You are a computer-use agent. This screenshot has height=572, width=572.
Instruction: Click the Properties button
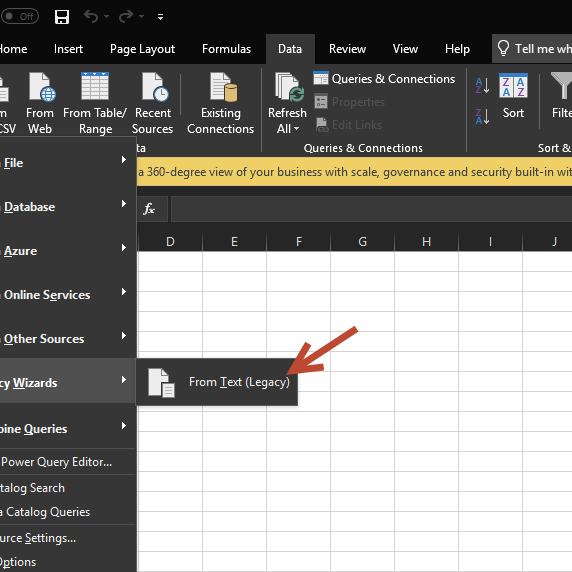click(349, 102)
